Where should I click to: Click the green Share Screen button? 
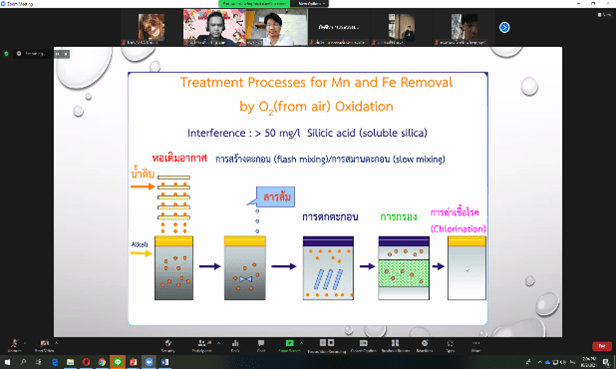coord(290,345)
